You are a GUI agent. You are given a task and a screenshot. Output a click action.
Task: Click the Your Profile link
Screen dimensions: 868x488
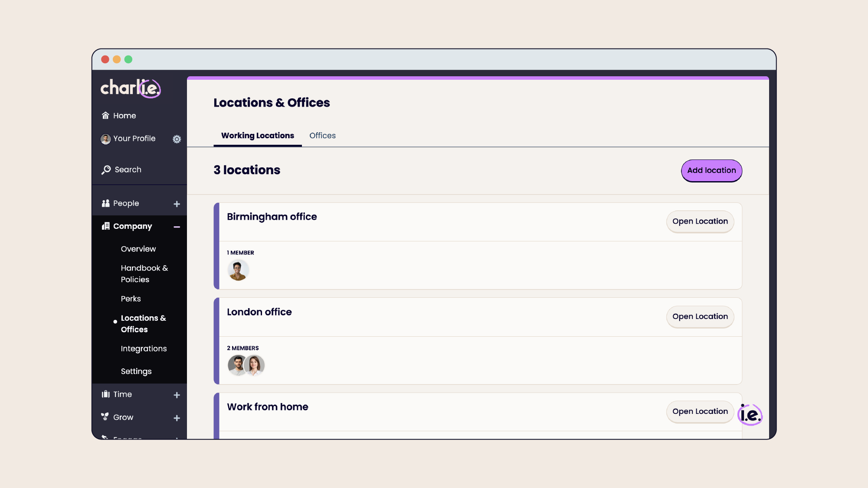click(x=134, y=138)
